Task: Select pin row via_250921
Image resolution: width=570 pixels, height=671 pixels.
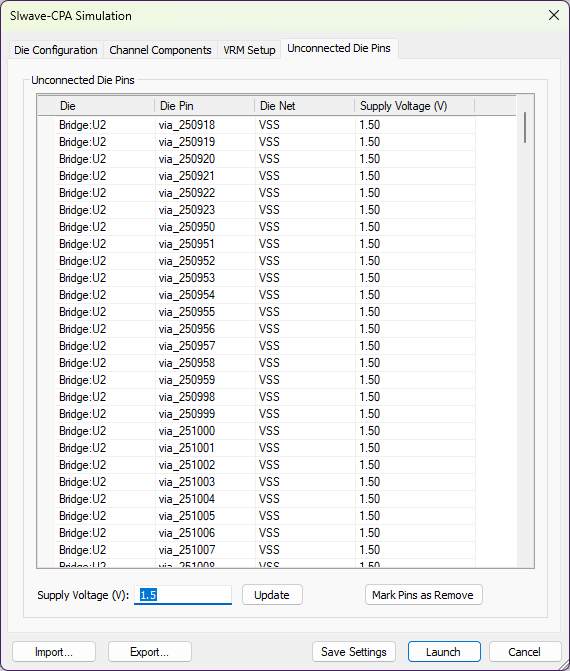Action: pyautogui.click(x=265, y=176)
